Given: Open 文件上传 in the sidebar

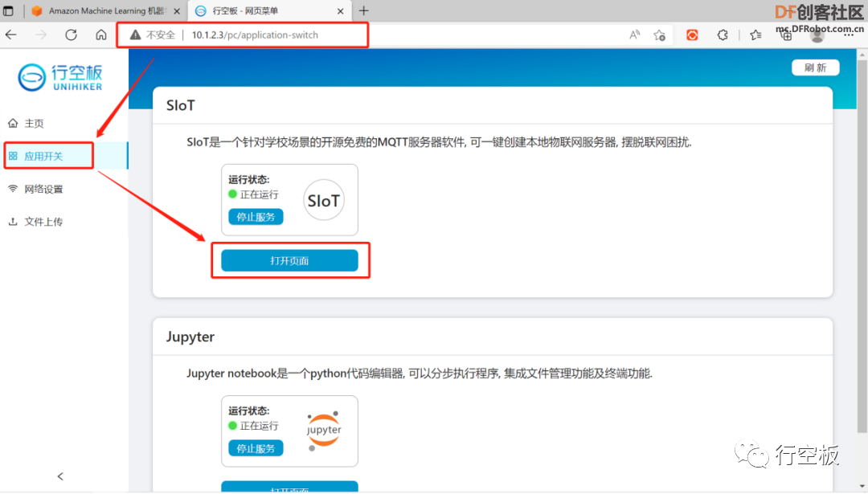Looking at the screenshot, I should coord(63,222).
